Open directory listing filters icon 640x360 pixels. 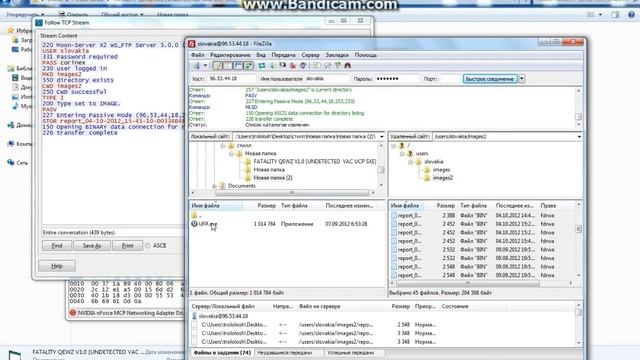point(316,66)
